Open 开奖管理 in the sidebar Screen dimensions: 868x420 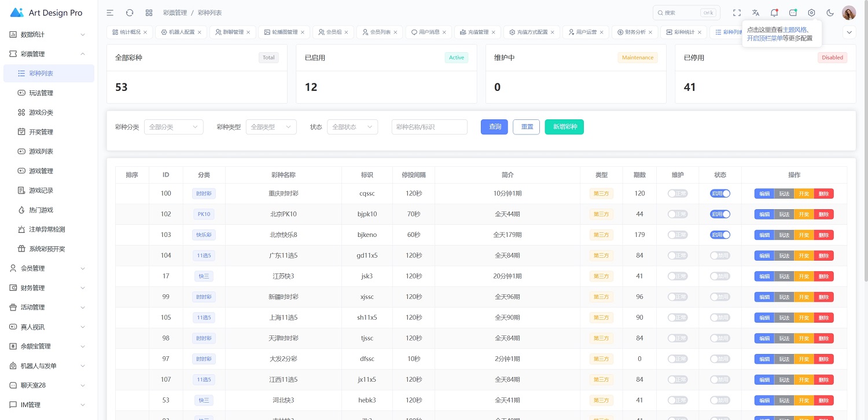click(41, 132)
